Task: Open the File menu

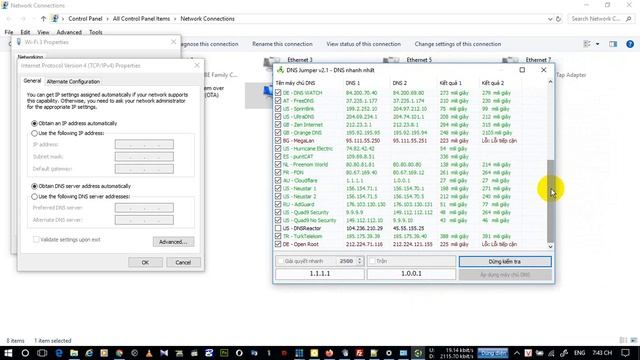Action: click(9, 32)
